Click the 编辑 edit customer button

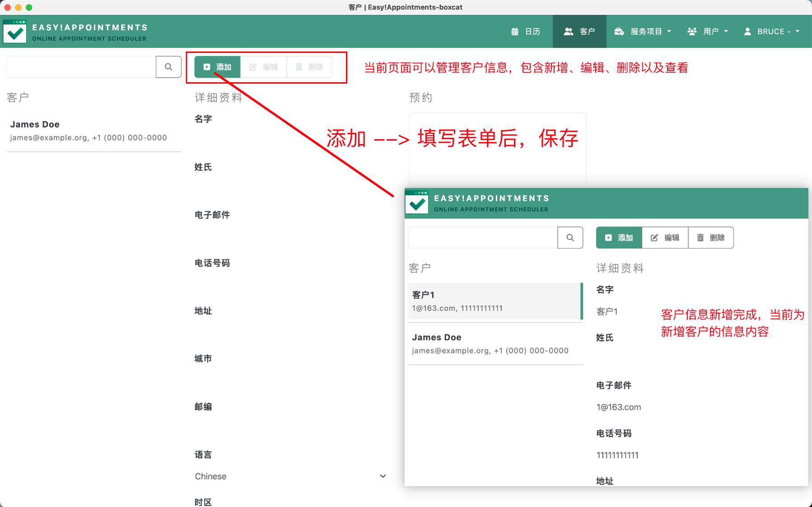[x=263, y=67]
